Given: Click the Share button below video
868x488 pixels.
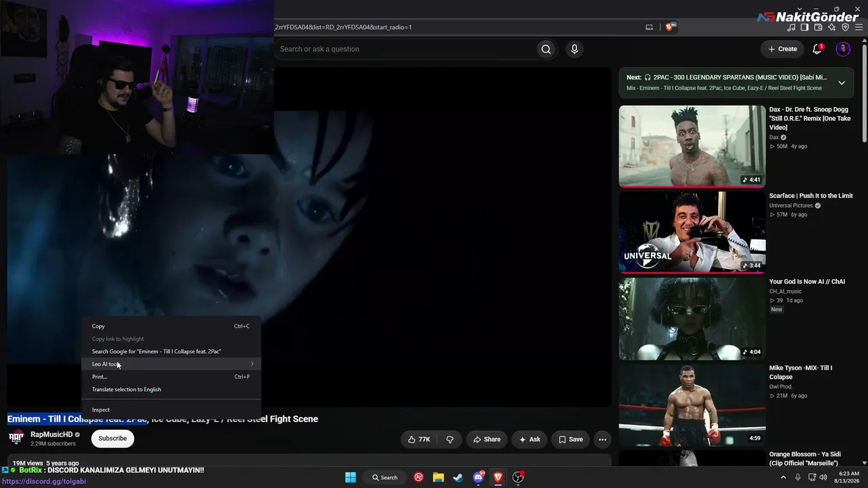Looking at the screenshot, I should [x=487, y=439].
